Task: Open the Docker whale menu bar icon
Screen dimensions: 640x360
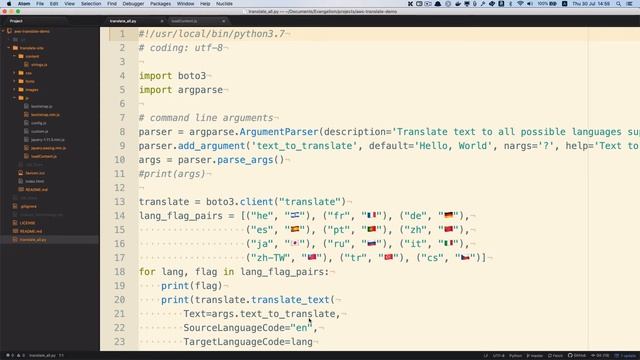Action: point(458,4)
